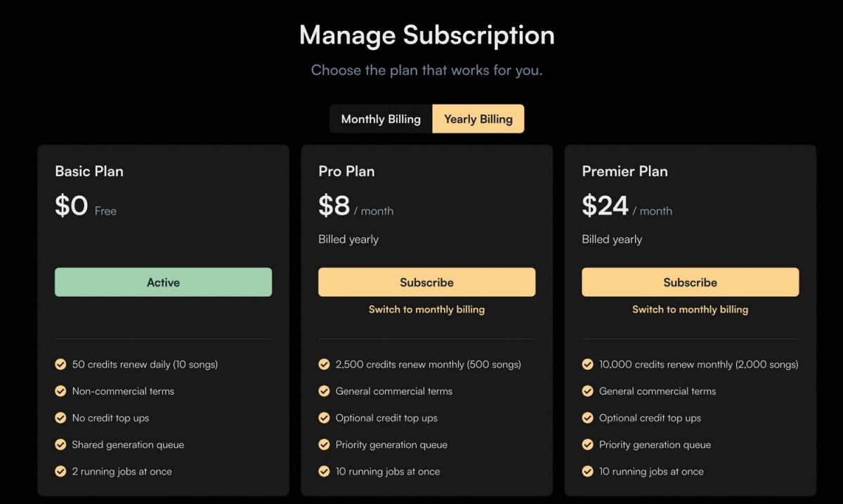Subscribe to the Premier Plan
Image resolution: width=843 pixels, height=504 pixels.
[690, 282]
